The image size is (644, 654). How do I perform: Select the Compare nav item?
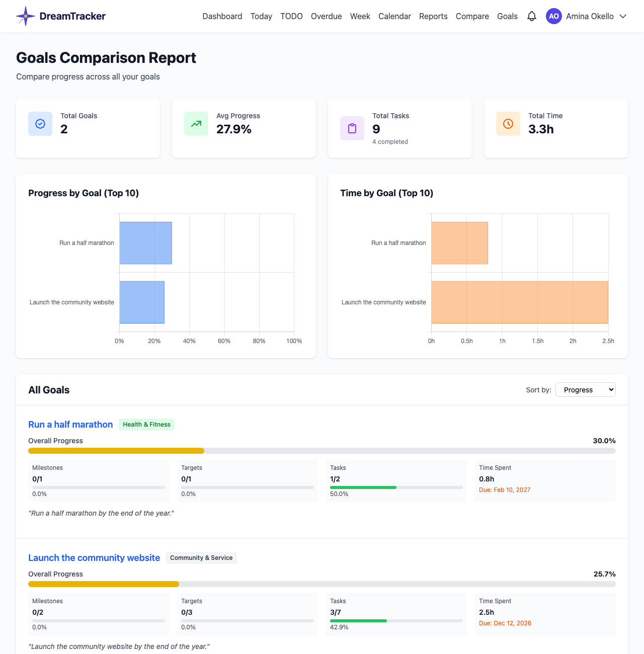coord(472,16)
